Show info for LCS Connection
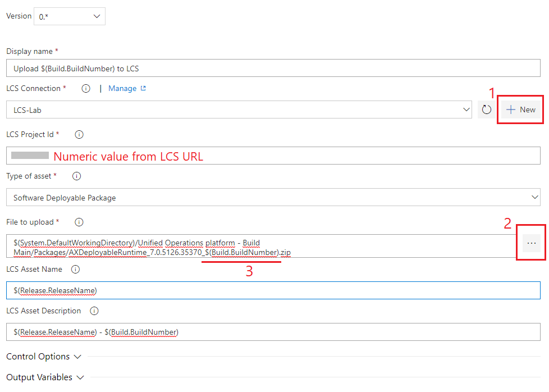549x392 pixels. tap(86, 89)
